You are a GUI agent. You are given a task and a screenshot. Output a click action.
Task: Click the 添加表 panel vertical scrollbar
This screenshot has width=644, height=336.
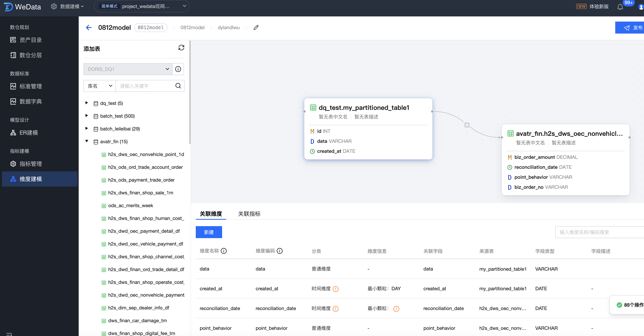coord(190,92)
